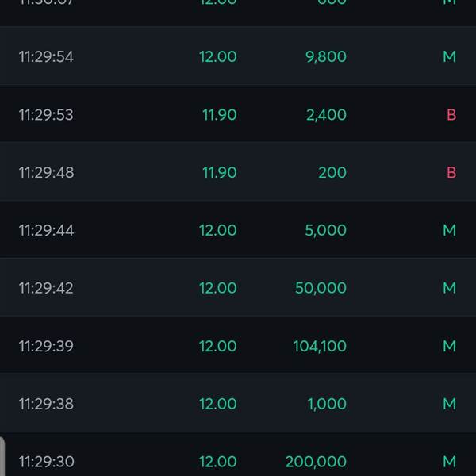Select the 11:29:53 timestamp

pyautogui.click(x=46, y=115)
